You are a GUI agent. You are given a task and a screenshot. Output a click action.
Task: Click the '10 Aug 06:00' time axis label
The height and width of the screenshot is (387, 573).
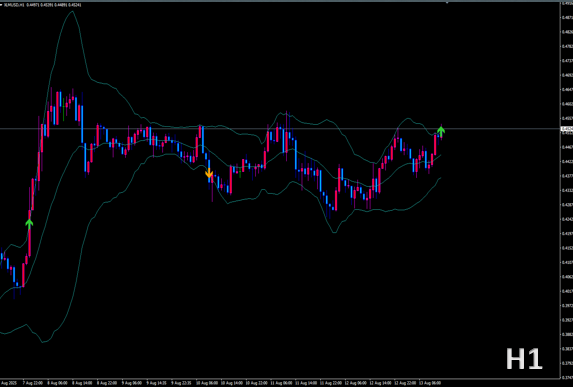[208, 383]
